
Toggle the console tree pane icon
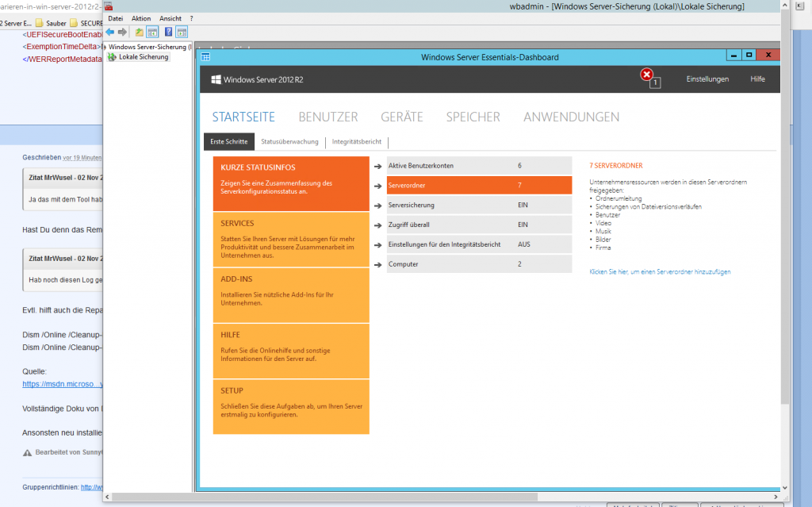152,33
